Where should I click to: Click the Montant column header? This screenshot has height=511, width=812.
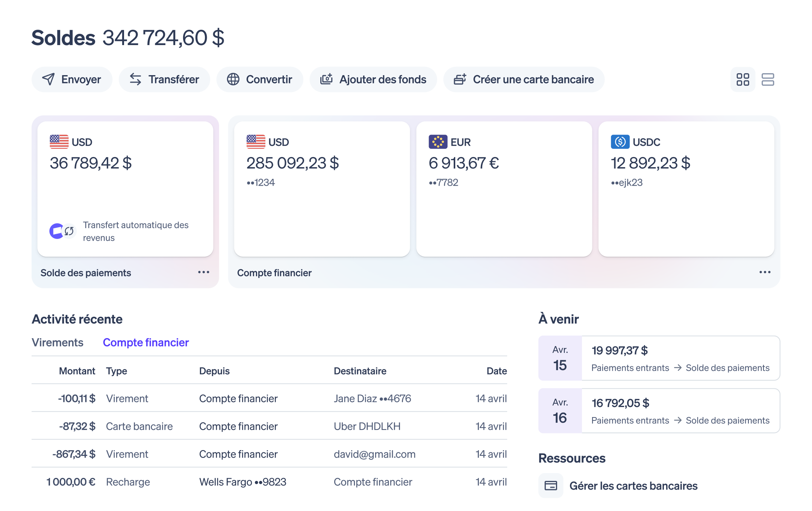(x=77, y=371)
